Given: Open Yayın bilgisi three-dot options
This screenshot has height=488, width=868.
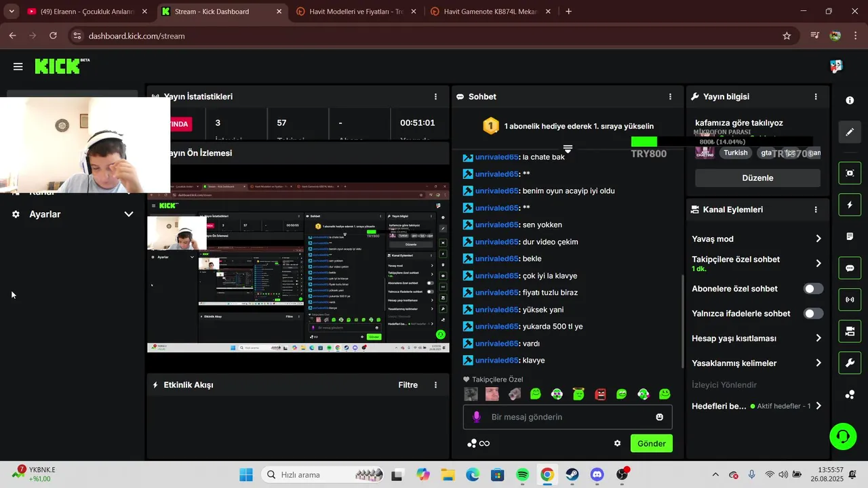Looking at the screenshot, I should tap(816, 97).
